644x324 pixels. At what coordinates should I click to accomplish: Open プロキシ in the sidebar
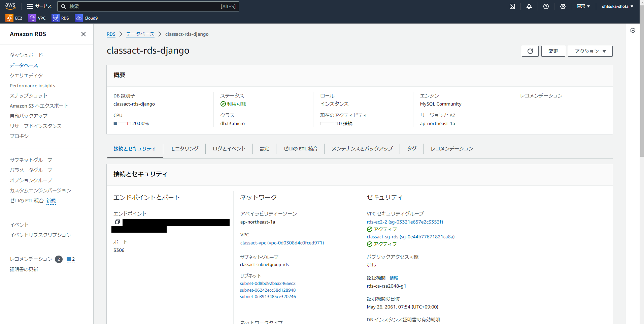[19, 136]
